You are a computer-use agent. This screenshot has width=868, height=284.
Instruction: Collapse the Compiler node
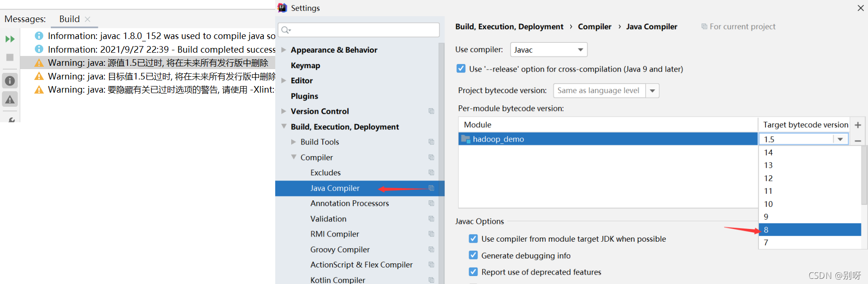click(294, 157)
